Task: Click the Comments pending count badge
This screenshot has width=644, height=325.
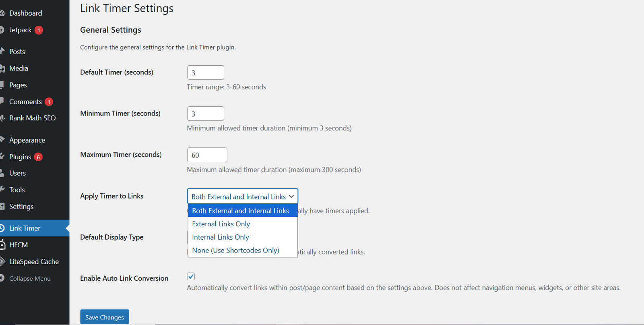Action: [49, 102]
